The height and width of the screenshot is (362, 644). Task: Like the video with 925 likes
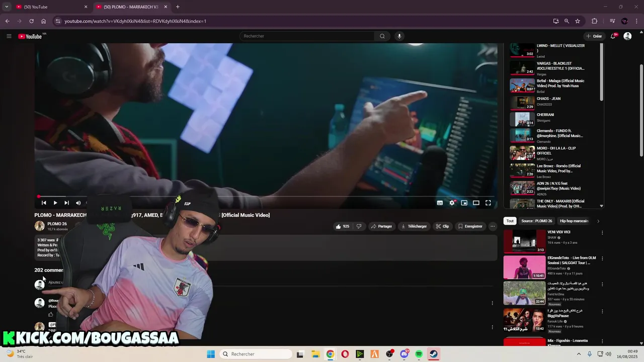click(x=342, y=226)
